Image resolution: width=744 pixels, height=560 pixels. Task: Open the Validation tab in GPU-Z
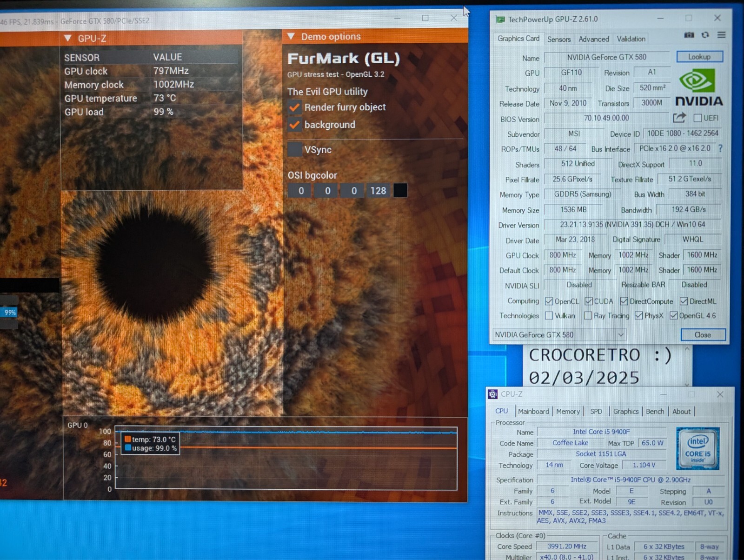[x=631, y=39]
